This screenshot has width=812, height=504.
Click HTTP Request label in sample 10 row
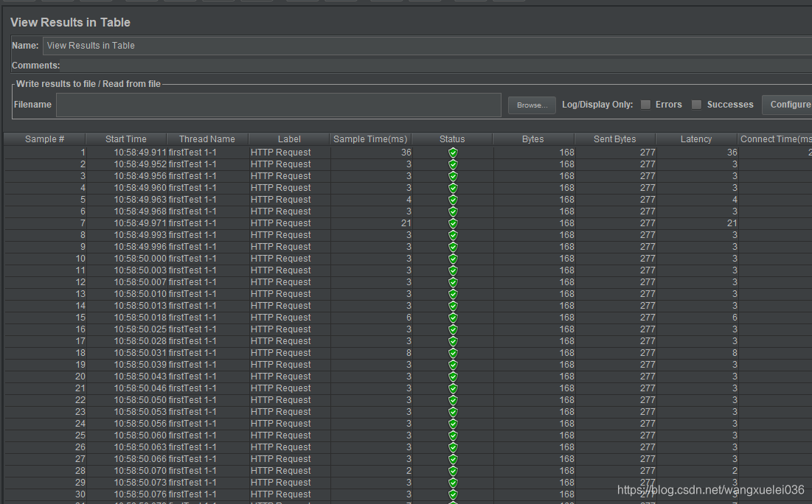(x=281, y=259)
